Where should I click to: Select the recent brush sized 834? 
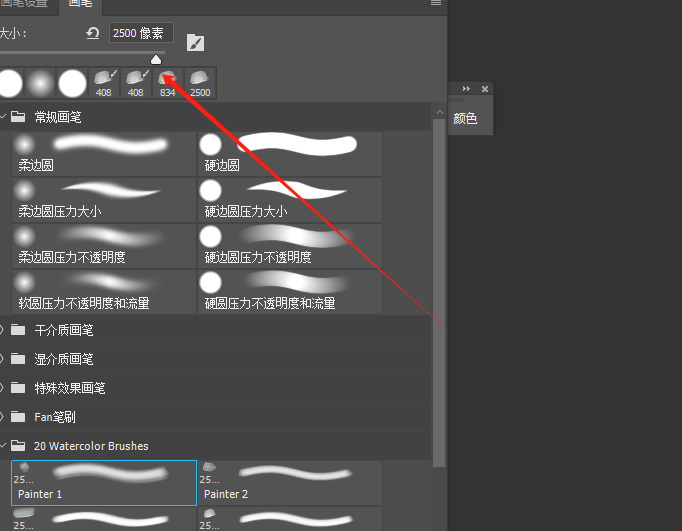pyautogui.click(x=167, y=83)
